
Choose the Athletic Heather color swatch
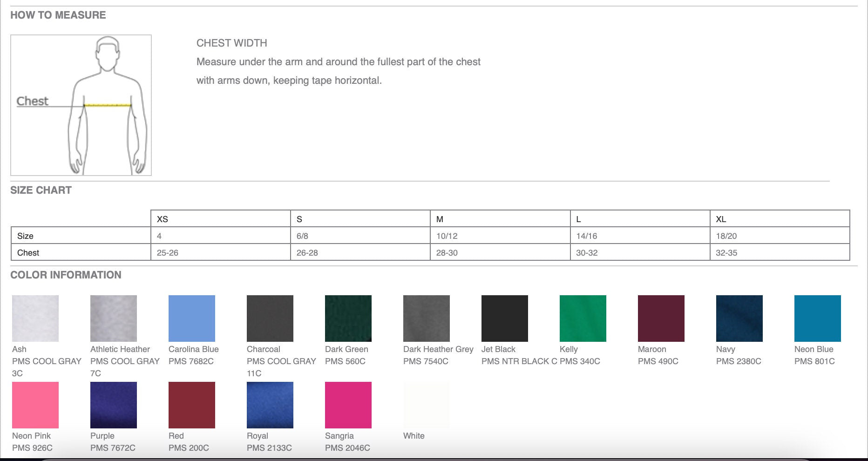[114, 319]
